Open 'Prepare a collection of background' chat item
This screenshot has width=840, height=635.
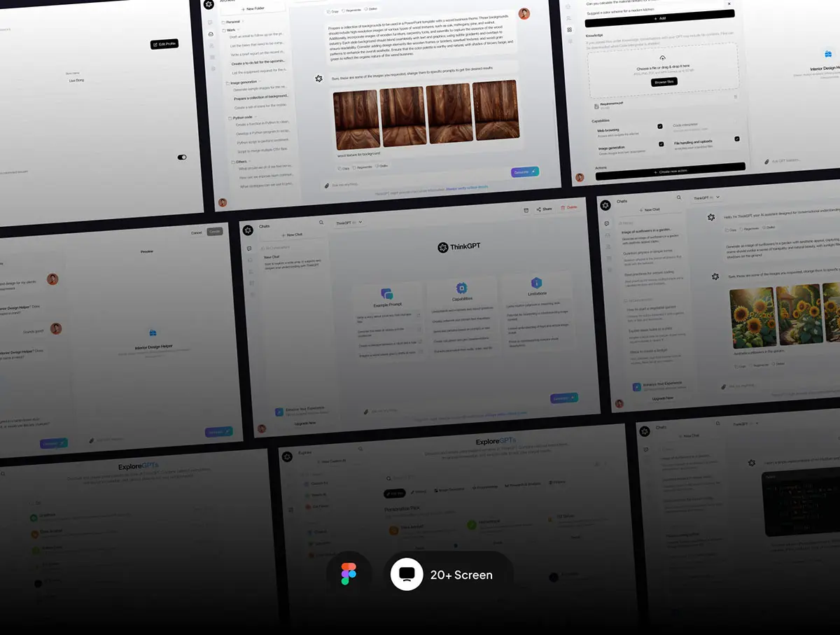260,97
